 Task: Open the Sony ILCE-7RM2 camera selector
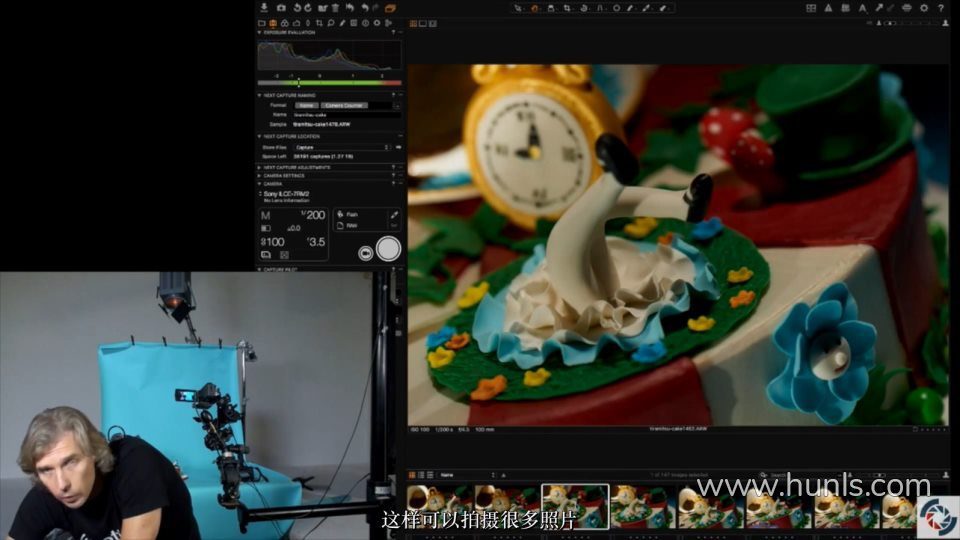coord(286,194)
